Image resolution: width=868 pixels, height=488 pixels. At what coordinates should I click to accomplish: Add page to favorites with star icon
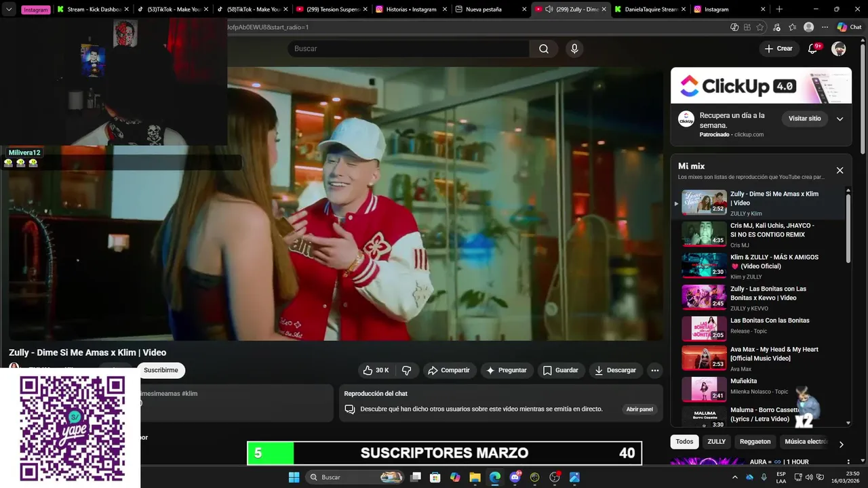click(x=760, y=27)
